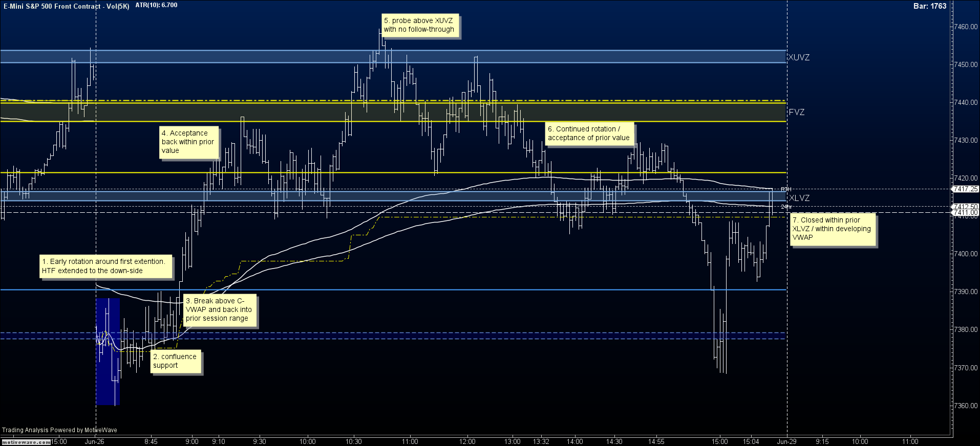
Task: Click the 13:32 time label
Action: tap(541, 441)
